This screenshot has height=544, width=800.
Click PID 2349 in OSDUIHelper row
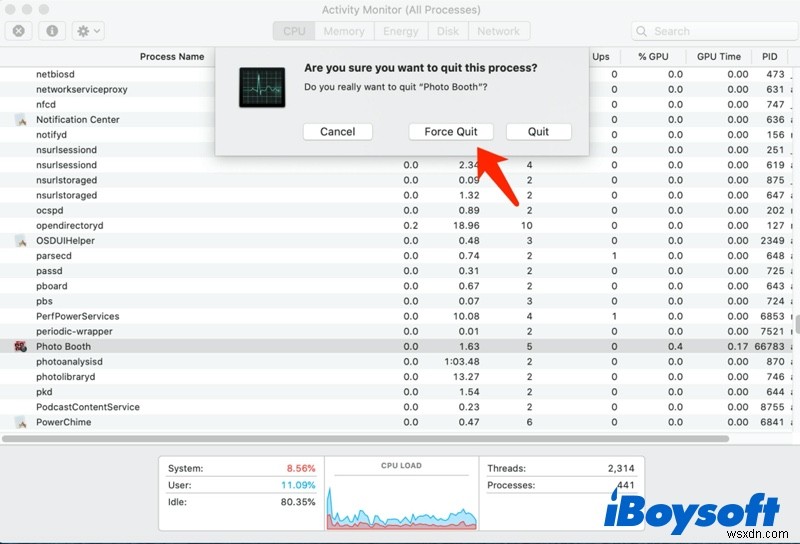pyautogui.click(x=772, y=241)
